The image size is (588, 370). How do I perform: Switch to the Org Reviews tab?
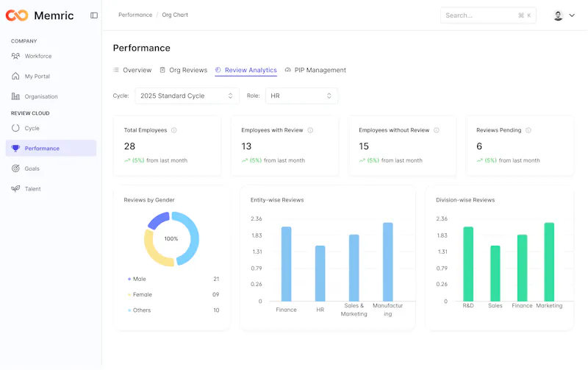point(184,70)
